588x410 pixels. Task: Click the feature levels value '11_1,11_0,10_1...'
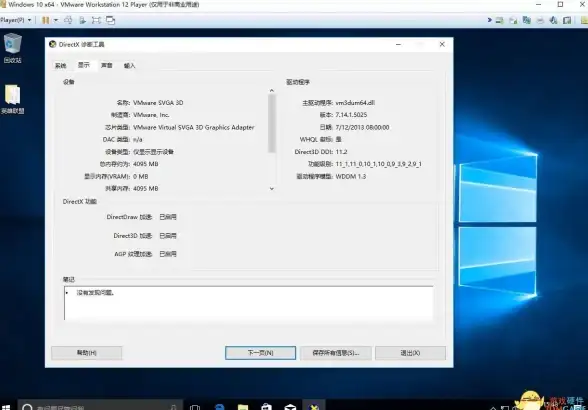(378, 164)
